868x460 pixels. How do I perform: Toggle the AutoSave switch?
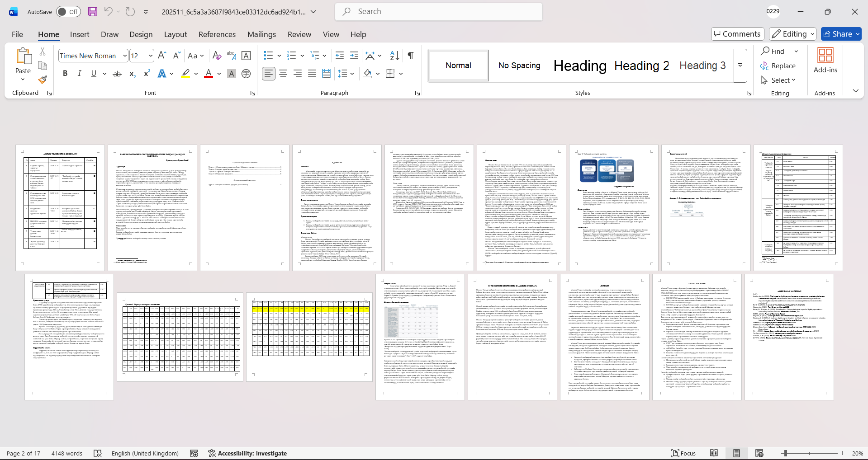(x=68, y=12)
